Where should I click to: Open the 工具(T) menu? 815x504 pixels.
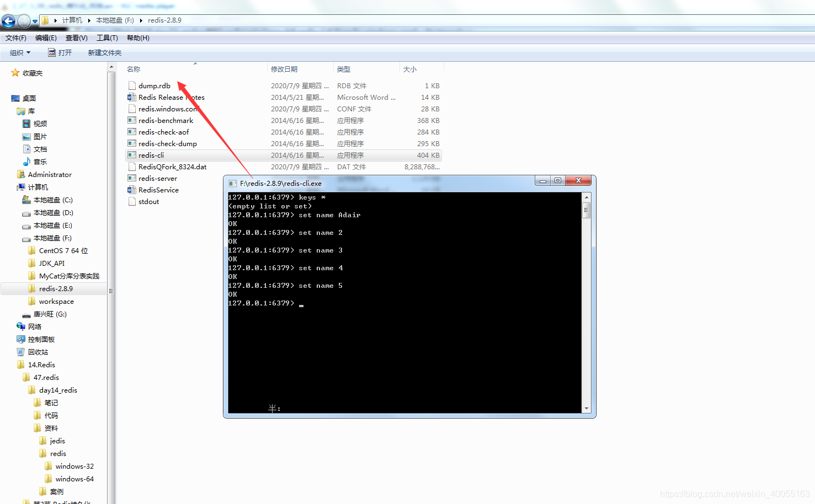(107, 38)
